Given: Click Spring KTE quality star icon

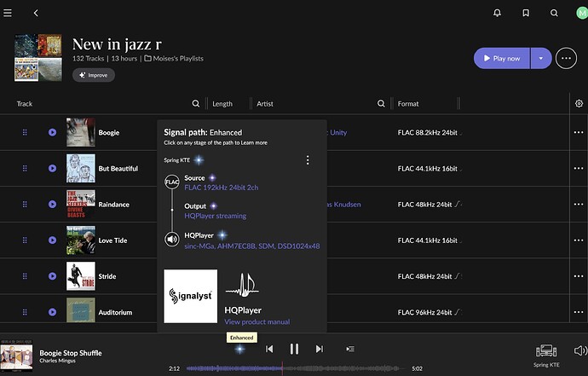Looking at the screenshot, I should pos(199,160).
